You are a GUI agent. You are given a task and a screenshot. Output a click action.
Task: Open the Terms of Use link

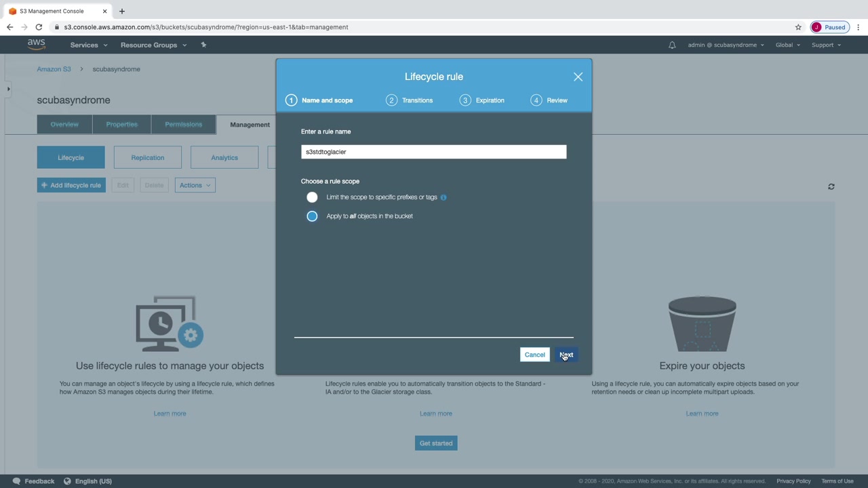coord(837,481)
